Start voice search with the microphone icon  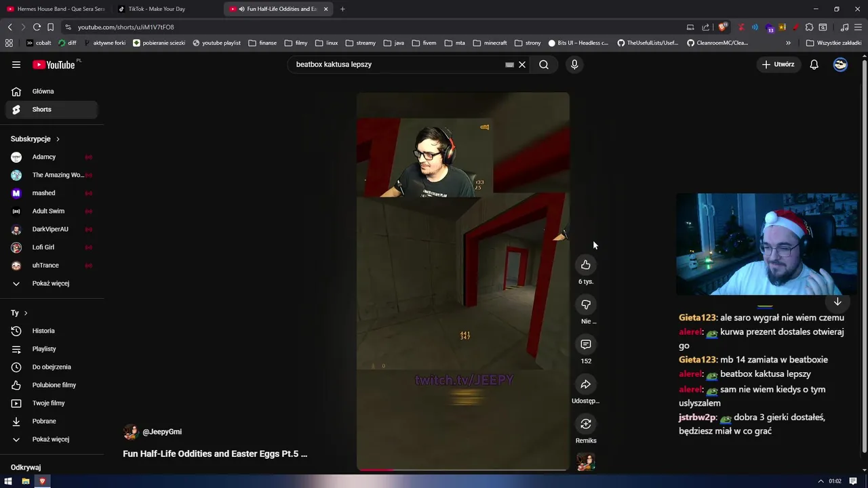(x=574, y=64)
